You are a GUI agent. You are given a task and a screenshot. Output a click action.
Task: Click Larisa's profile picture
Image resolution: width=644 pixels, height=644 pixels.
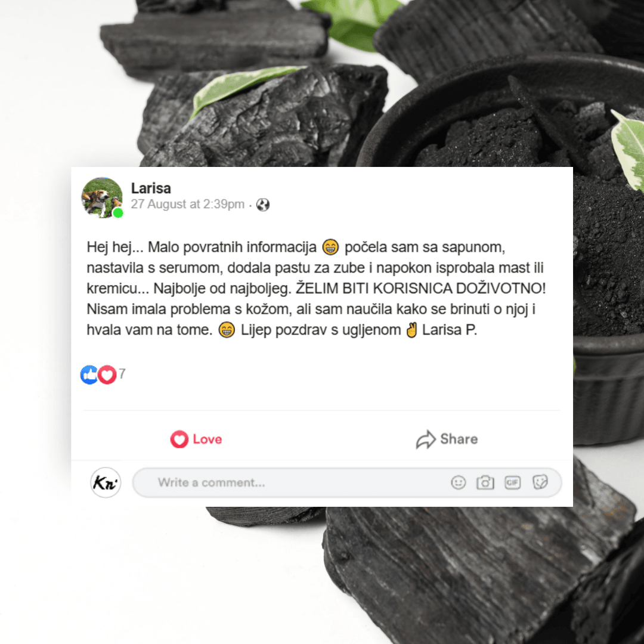(x=102, y=197)
